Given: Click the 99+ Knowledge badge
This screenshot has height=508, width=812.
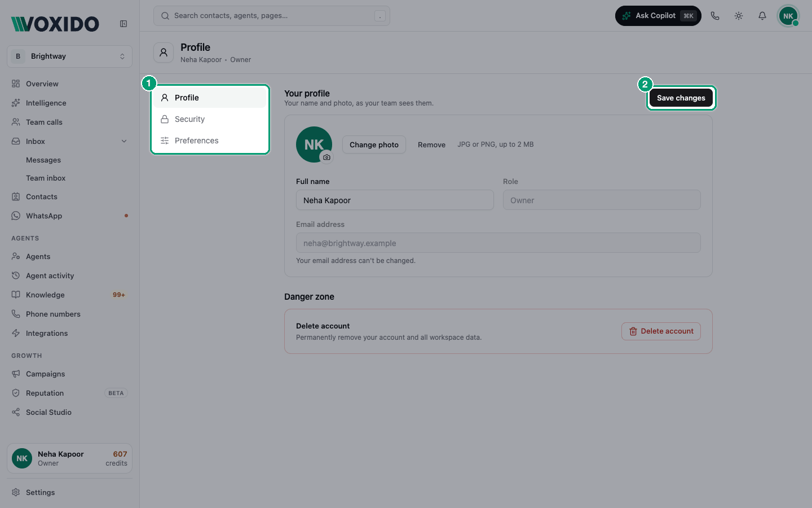Looking at the screenshot, I should pos(119,295).
